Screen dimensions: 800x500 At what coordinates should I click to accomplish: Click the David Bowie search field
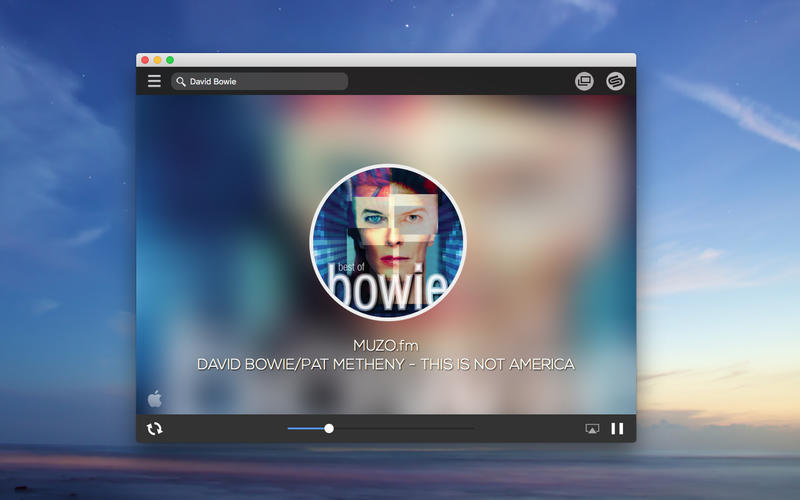pos(260,81)
